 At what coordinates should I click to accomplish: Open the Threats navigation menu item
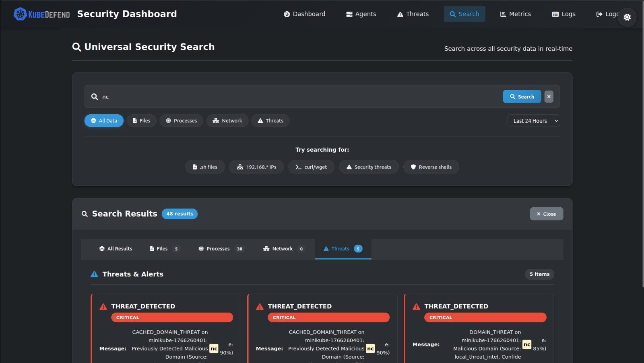click(413, 14)
